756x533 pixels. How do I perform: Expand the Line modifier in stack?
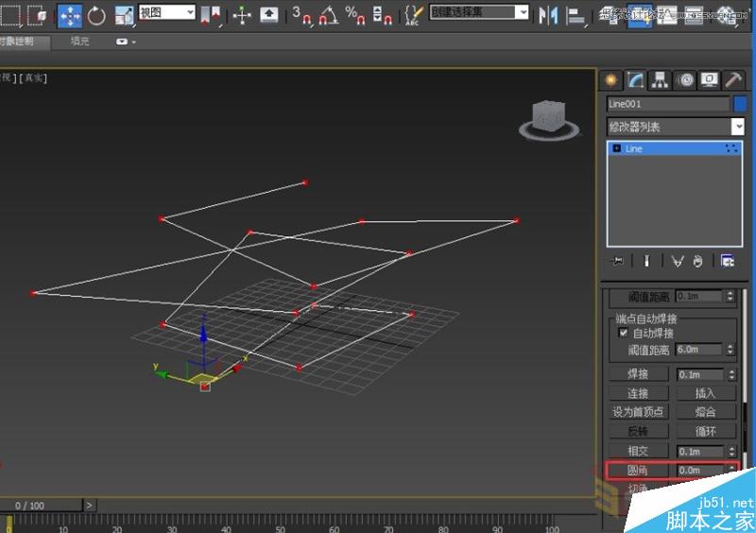[x=617, y=148]
